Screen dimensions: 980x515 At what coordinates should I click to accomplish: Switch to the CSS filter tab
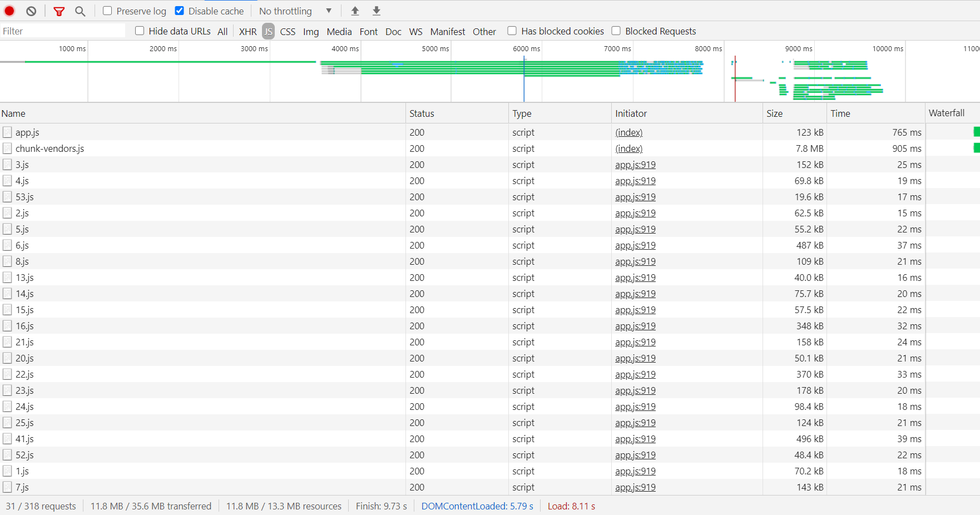[287, 31]
